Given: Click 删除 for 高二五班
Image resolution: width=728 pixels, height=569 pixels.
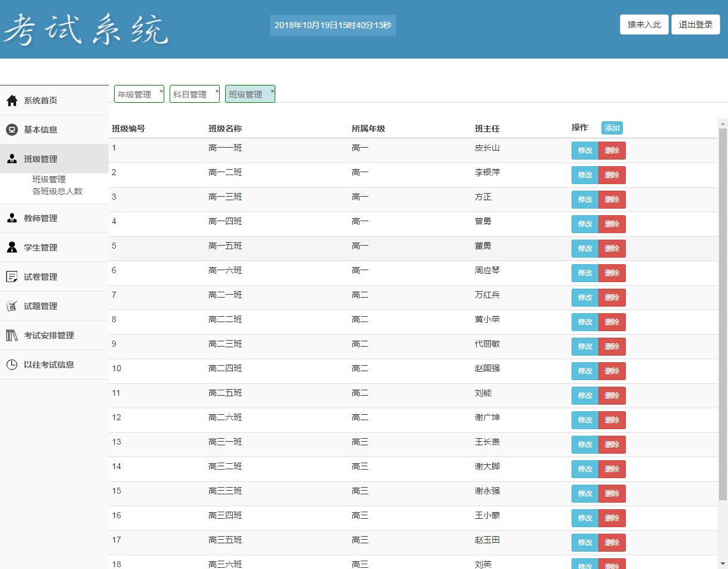Looking at the screenshot, I should [612, 395].
